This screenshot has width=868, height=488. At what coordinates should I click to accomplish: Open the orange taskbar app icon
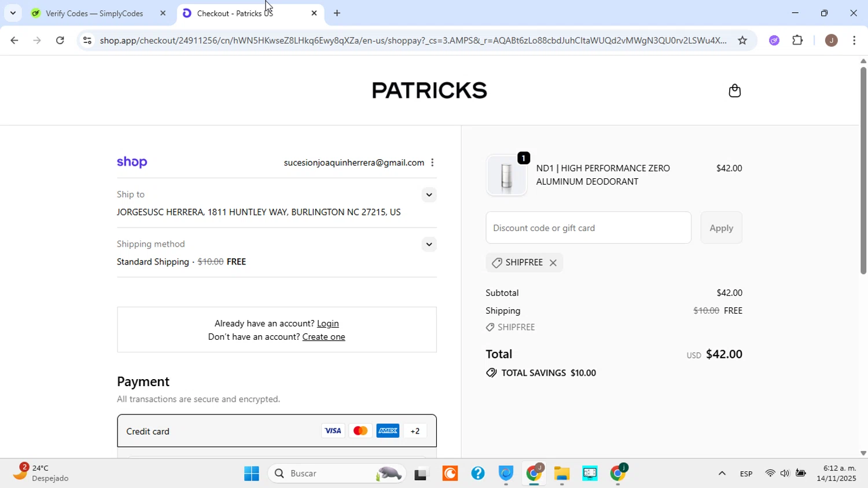[x=450, y=474]
